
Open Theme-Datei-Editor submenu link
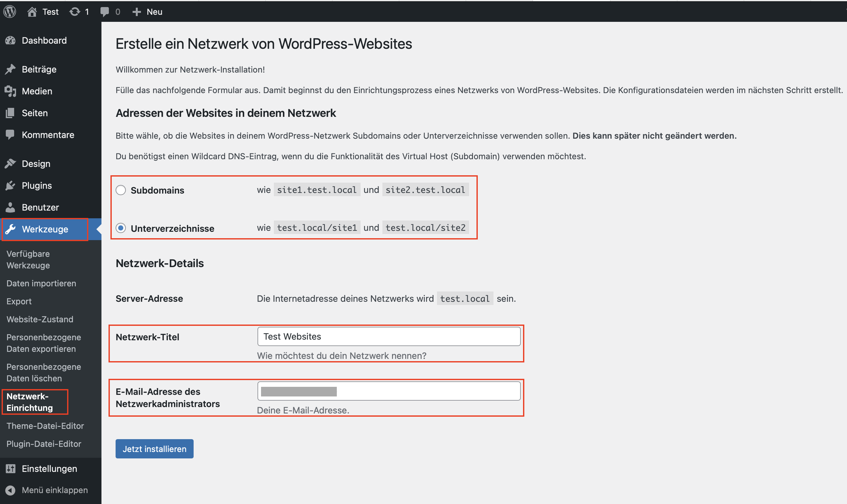pos(45,426)
